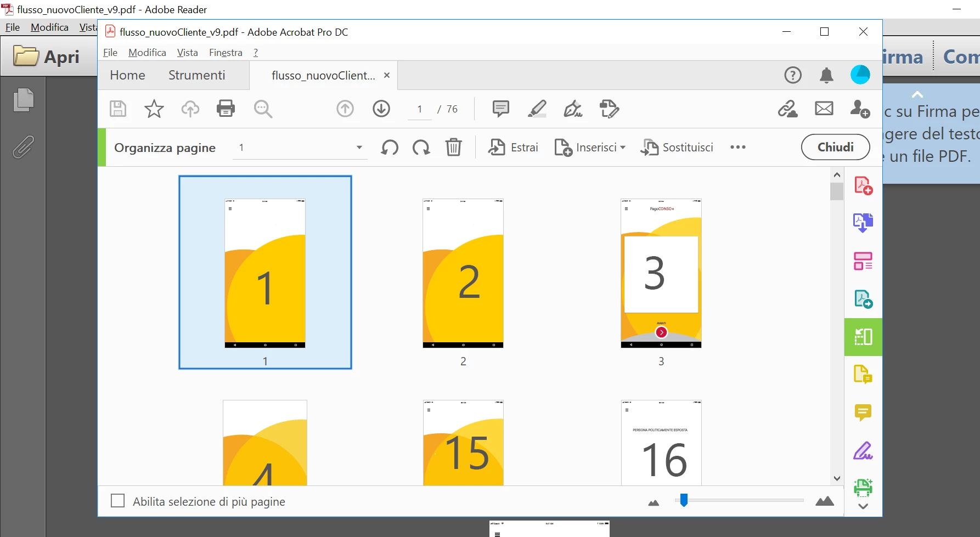Collapse the blue tip panel in Adobe Reader

pyautogui.click(x=917, y=94)
